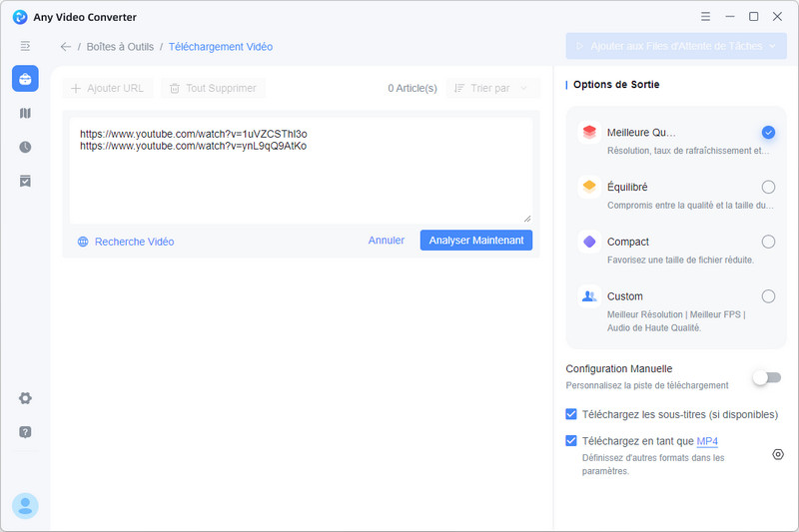Select the Compact radio option
This screenshot has width=799, height=532.
pyautogui.click(x=768, y=242)
